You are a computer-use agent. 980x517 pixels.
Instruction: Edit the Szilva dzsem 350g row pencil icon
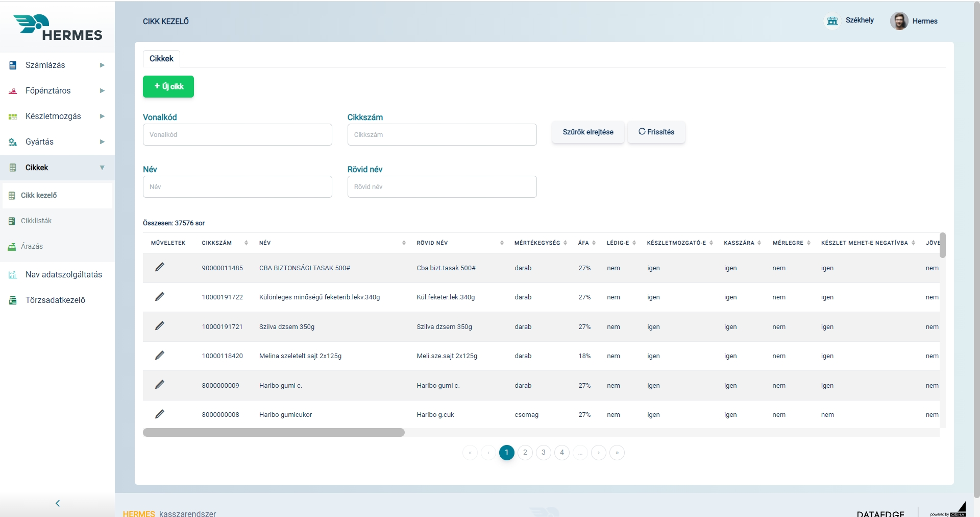160,326
